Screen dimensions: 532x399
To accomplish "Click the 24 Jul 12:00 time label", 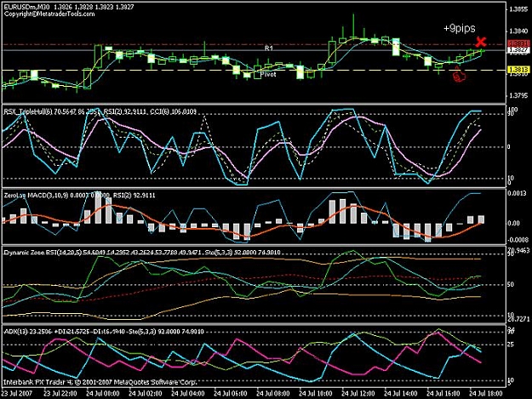I will coord(358,394).
